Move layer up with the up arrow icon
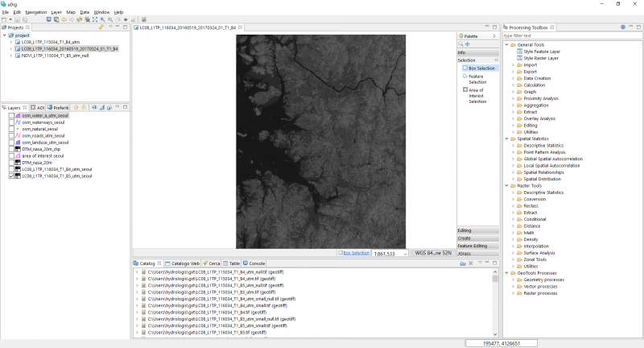Screen dimensions: 644x348 75,107
